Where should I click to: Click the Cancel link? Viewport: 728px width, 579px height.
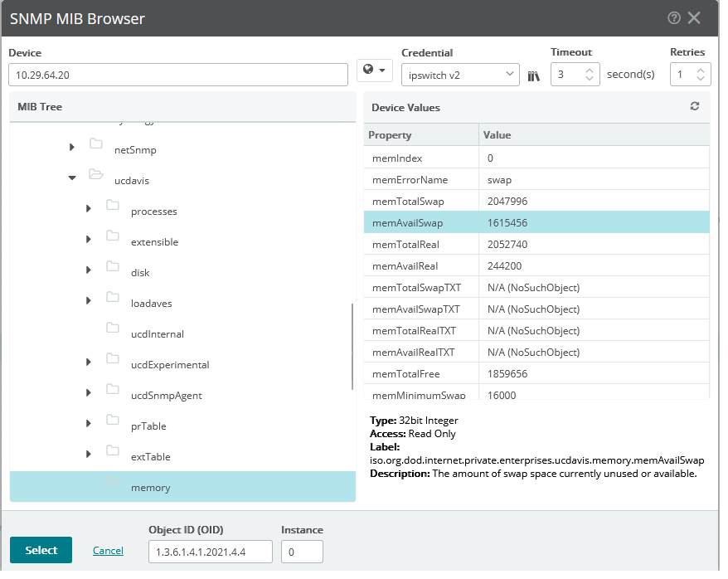click(x=108, y=550)
